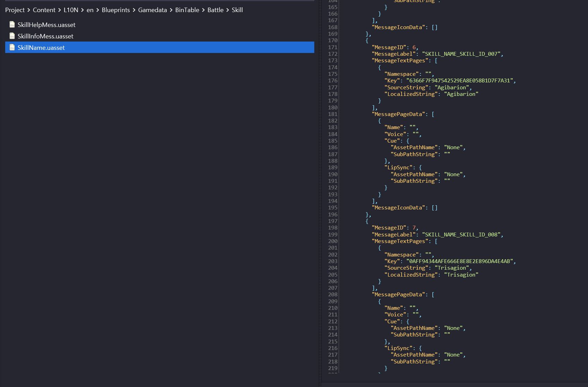Select the SkillName.uasset file
This screenshot has width=588, height=387.
(160, 47)
